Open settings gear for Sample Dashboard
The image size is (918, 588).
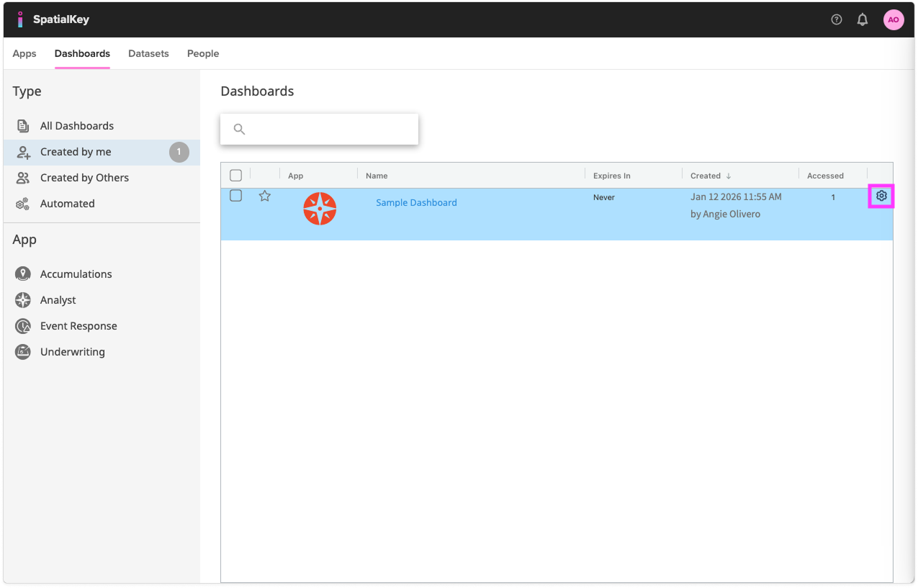881,195
